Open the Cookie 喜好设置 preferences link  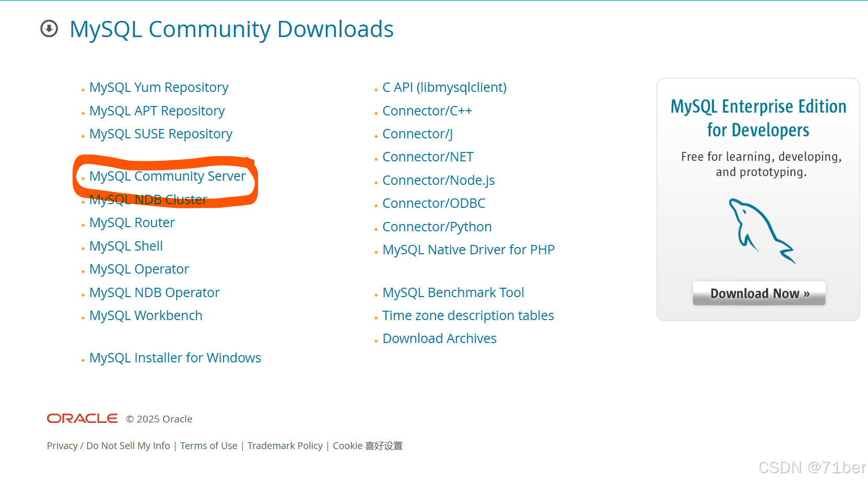pos(368,445)
